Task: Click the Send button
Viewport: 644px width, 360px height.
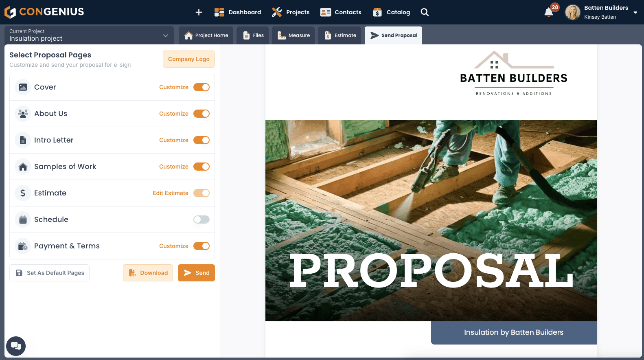Action: pyautogui.click(x=196, y=273)
